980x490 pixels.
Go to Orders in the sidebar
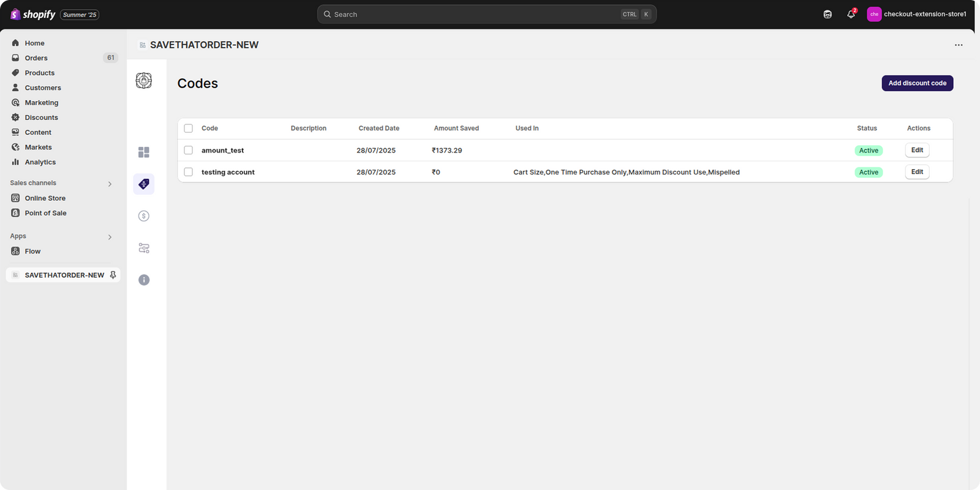pyautogui.click(x=36, y=58)
